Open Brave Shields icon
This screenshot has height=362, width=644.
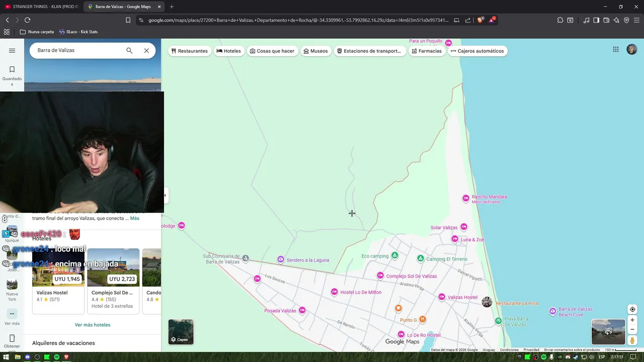(480, 20)
